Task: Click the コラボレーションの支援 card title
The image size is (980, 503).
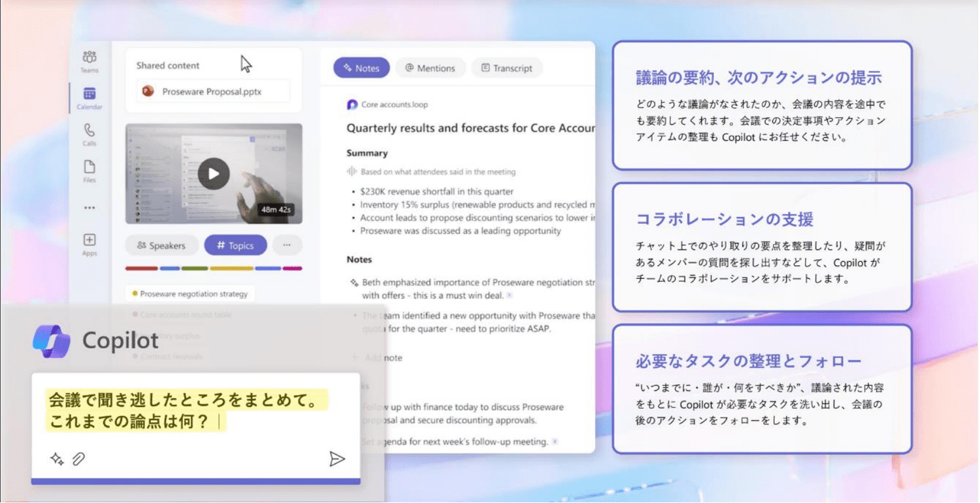Action: pos(725,219)
